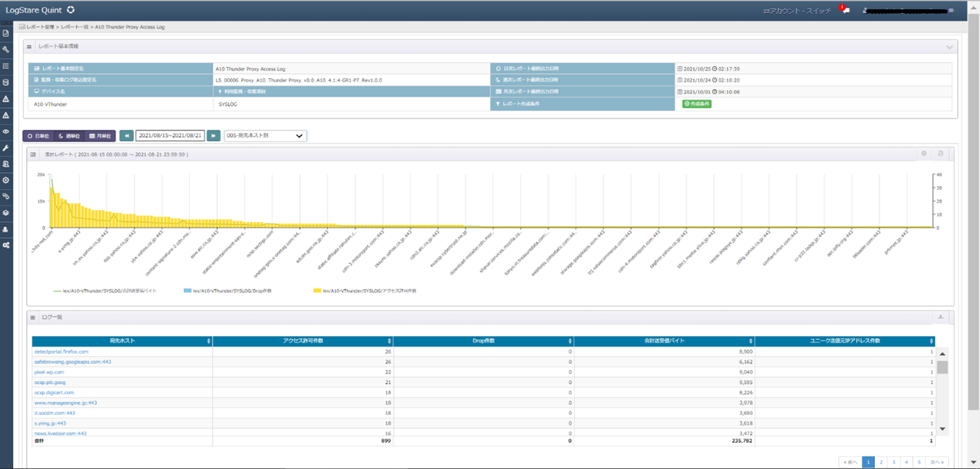Go to previous date range with rewind button
This screenshot has width=980, height=469.
[126, 136]
